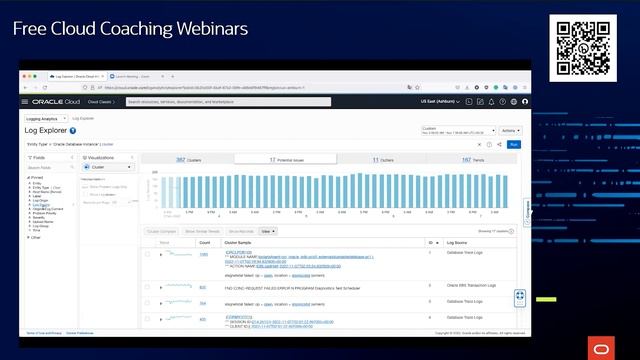The height and width of the screenshot is (360, 640).
Task: Expand the FND CONC REQUEST row triangle
Action: pyautogui.click(x=161, y=288)
